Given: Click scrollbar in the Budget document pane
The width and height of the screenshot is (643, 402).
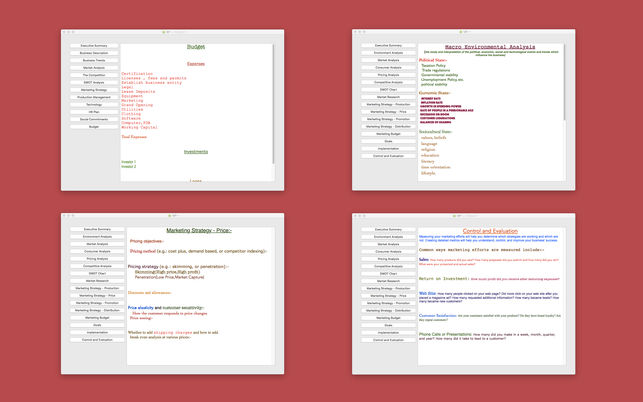Looking at the screenshot, I should [273, 105].
